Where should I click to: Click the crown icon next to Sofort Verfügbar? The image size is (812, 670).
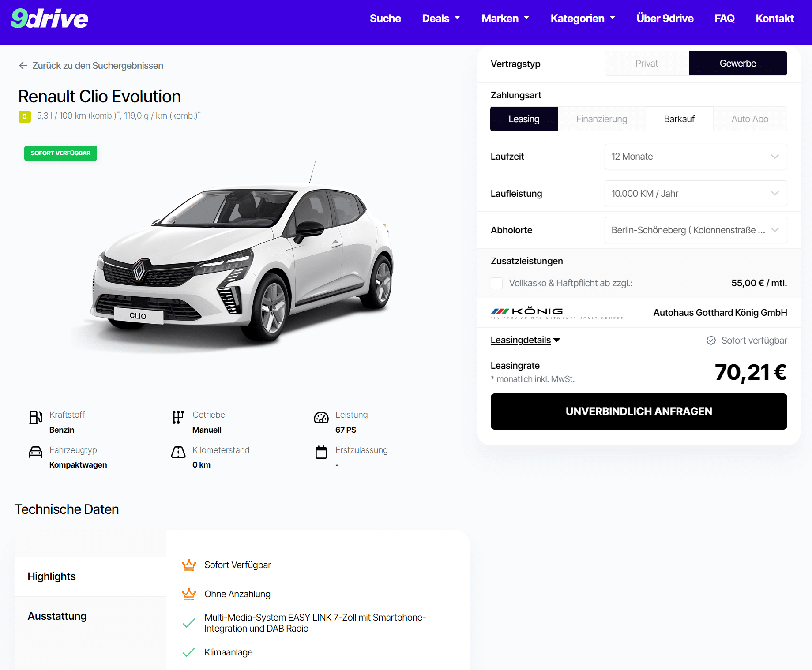[189, 565]
